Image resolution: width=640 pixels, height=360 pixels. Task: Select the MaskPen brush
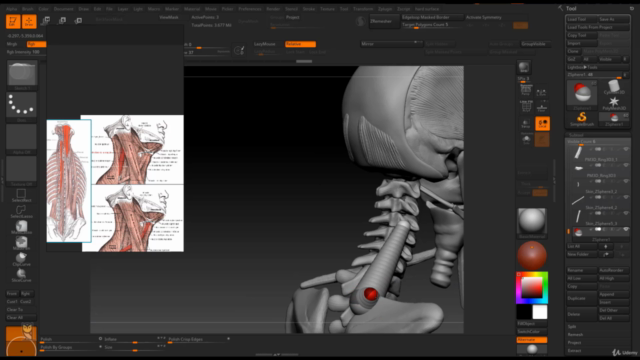click(21, 243)
